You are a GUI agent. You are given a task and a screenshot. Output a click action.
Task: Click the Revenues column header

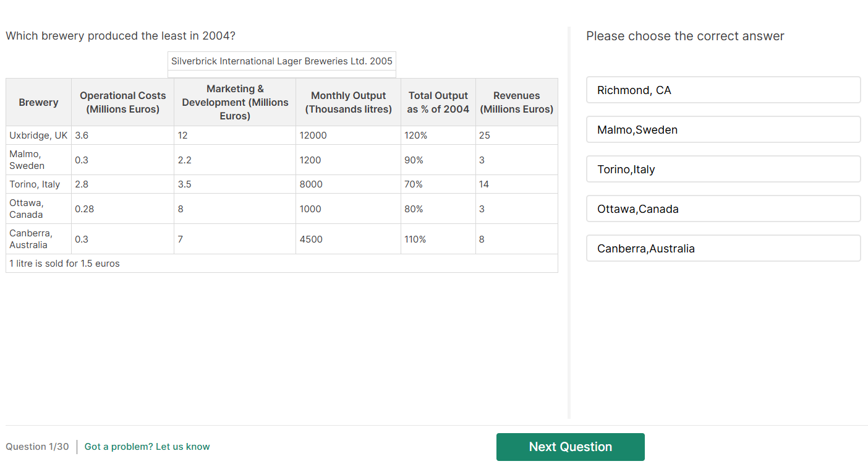516,103
